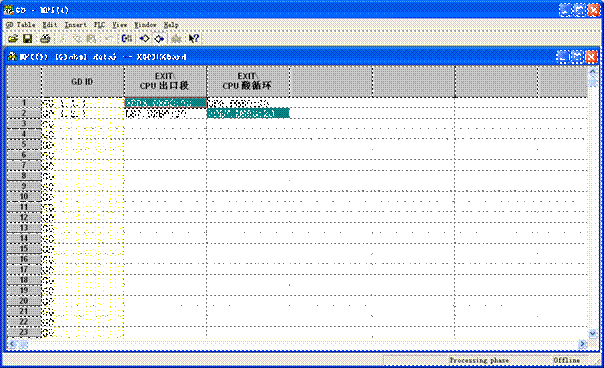
Task: Click the Compile GD table icon
Action: [127, 39]
